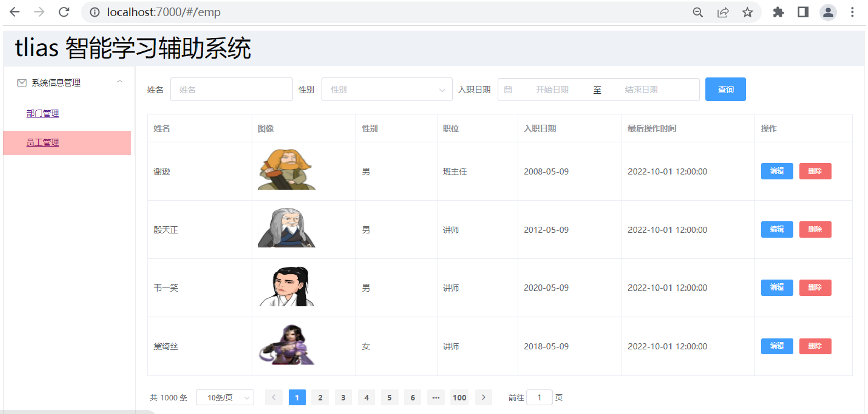
Task: Open the 10条/页 page size dropdown
Action: [x=225, y=398]
